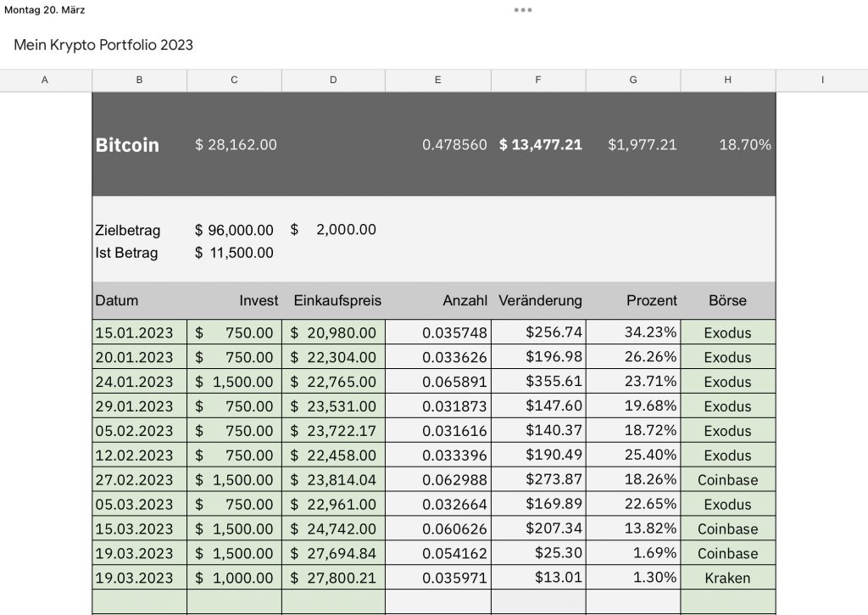The width and height of the screenshot is (868, 615).
Task: Select date cell 24.01.2023
Action: pos(140,381)
